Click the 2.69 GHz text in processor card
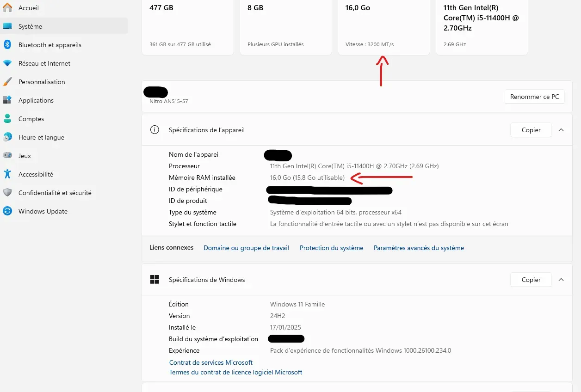Viewport: 581px width, 392px height. 455,44
